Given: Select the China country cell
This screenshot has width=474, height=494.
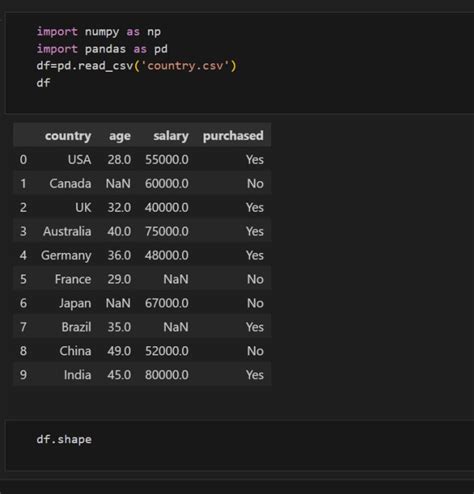Looking at the screenshot, I should coord(75,351).
